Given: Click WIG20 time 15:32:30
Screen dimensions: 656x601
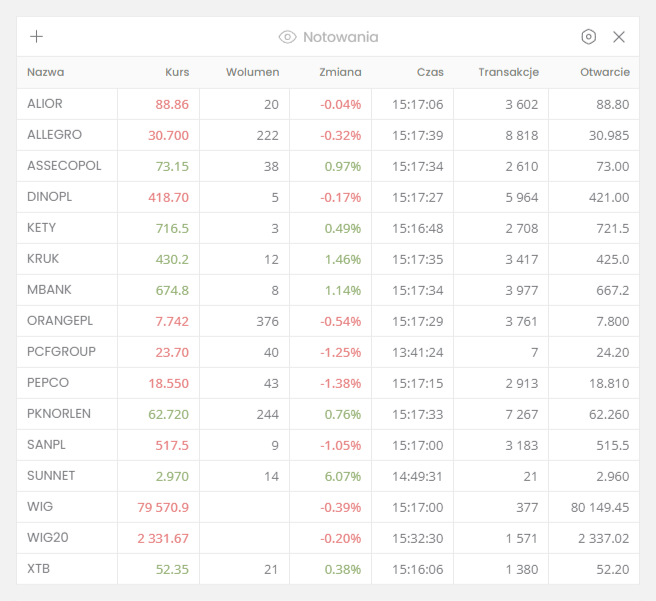Looking at the screenshot, I should (418, 538).
